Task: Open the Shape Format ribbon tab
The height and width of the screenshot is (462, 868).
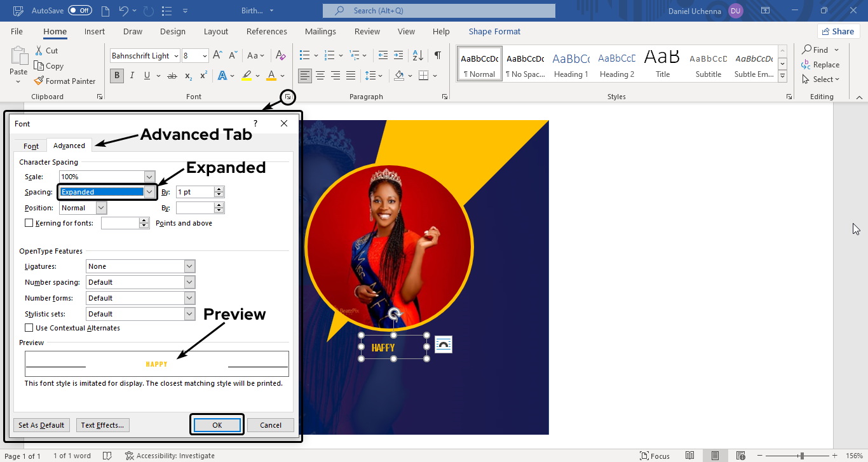Action: pos(494,32)
